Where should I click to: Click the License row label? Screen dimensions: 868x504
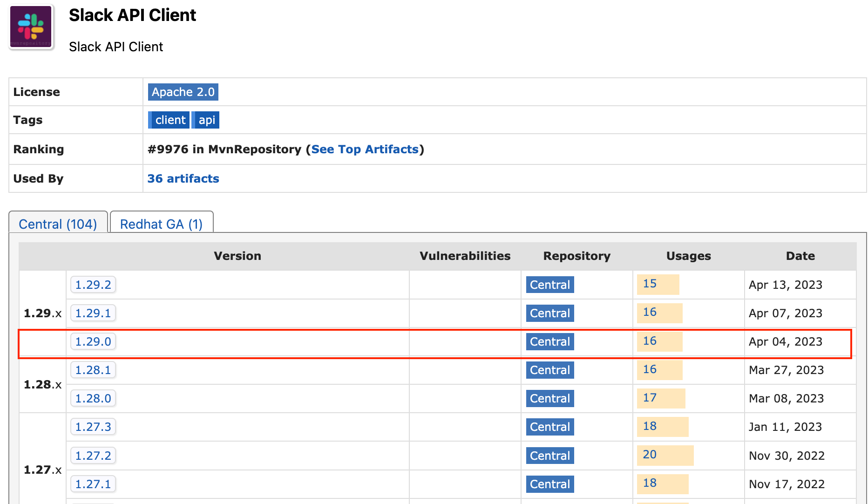coord(37,92)
